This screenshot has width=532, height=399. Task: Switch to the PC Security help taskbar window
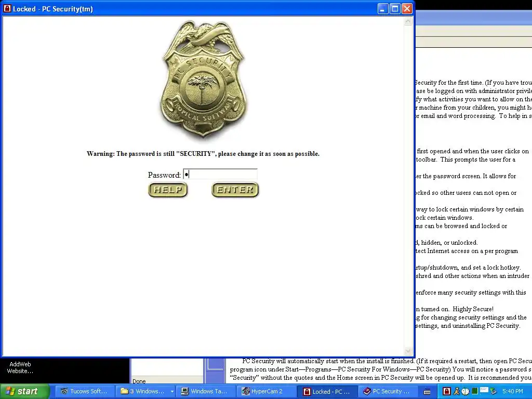[387, 391]
